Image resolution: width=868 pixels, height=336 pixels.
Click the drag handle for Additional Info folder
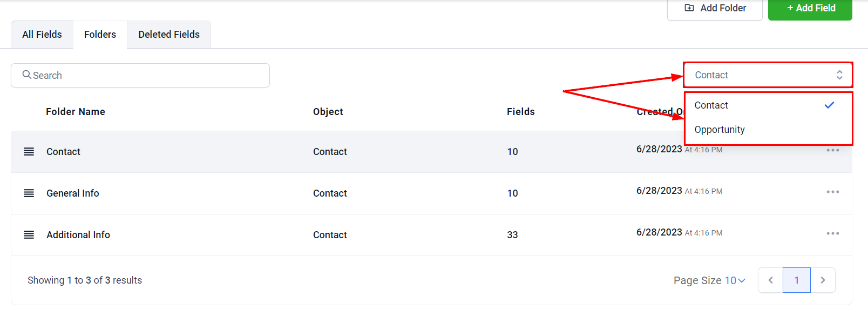point(29,235)
